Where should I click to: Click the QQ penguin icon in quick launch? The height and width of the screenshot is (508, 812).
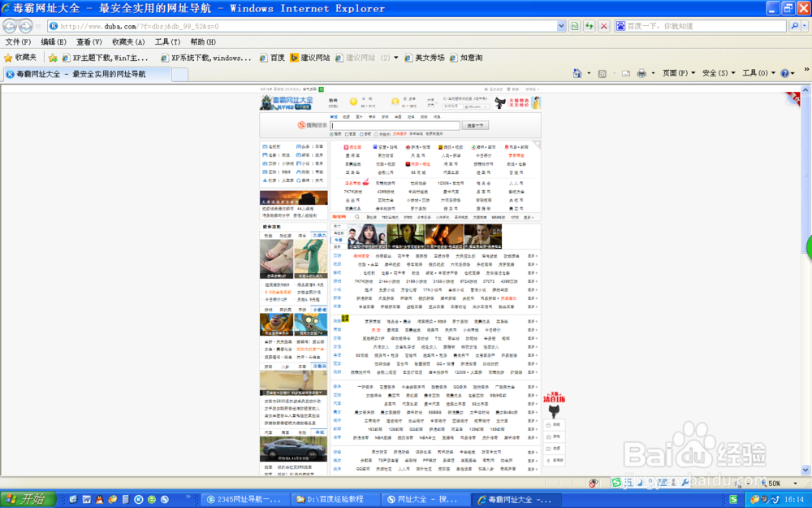pyautogui.click(x=99, y=499)
